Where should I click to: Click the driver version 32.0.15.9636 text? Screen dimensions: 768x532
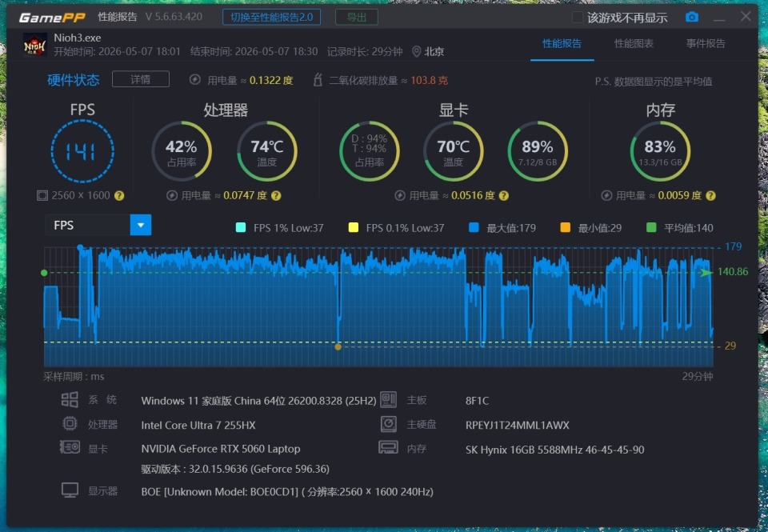pos(235,469)
